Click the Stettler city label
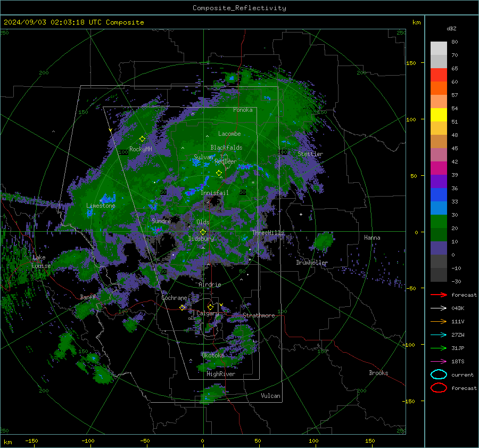479x448 pixels. (310, 154)
